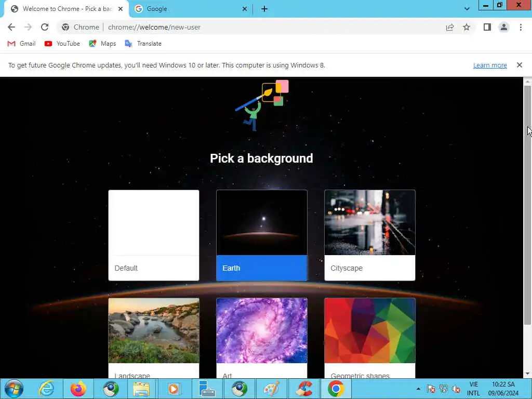This screenshot has width=532, height=399.
Task: Choose the Default background
Action: click(x=154, y=235)
